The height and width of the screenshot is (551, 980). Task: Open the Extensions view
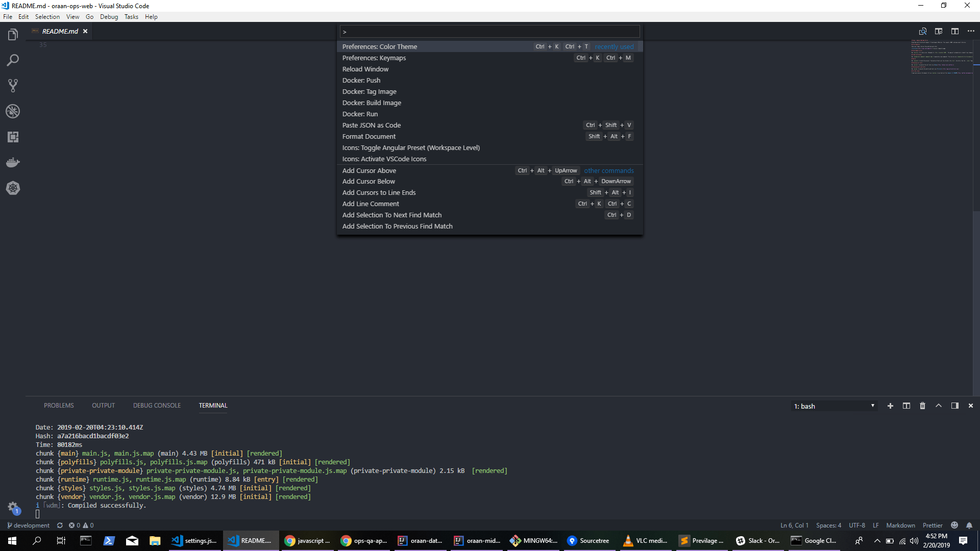[13, 137]
